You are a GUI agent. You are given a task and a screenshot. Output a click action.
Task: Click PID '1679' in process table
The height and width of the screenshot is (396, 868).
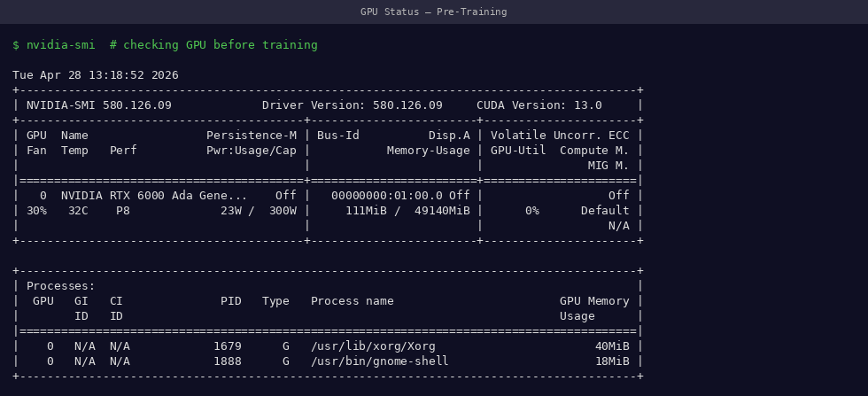point(228,346)
